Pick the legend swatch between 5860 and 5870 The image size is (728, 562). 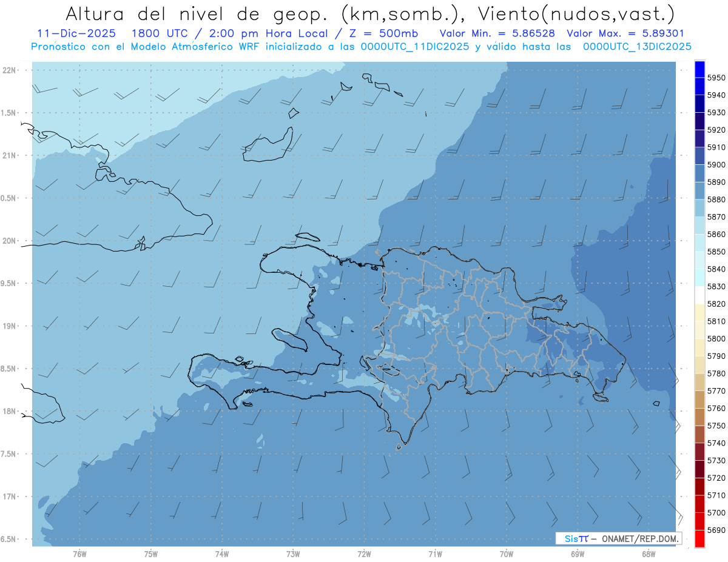(699, 226)
